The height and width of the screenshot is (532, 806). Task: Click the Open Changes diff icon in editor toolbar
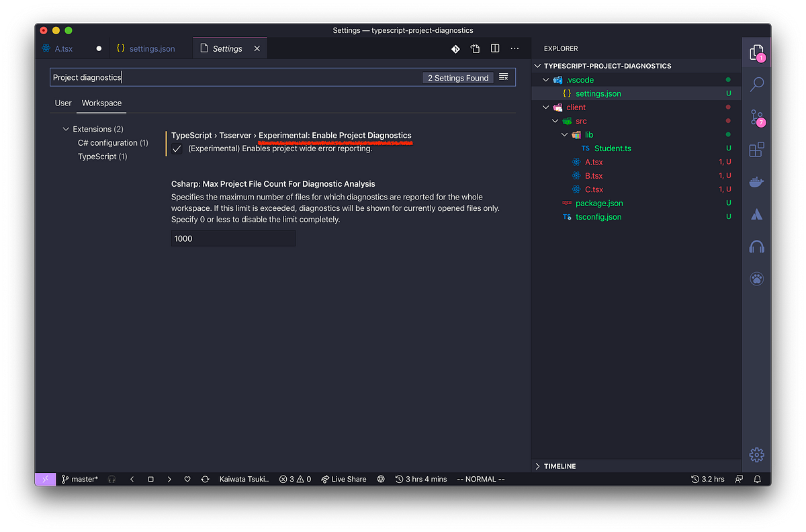(x=455, y=48)
